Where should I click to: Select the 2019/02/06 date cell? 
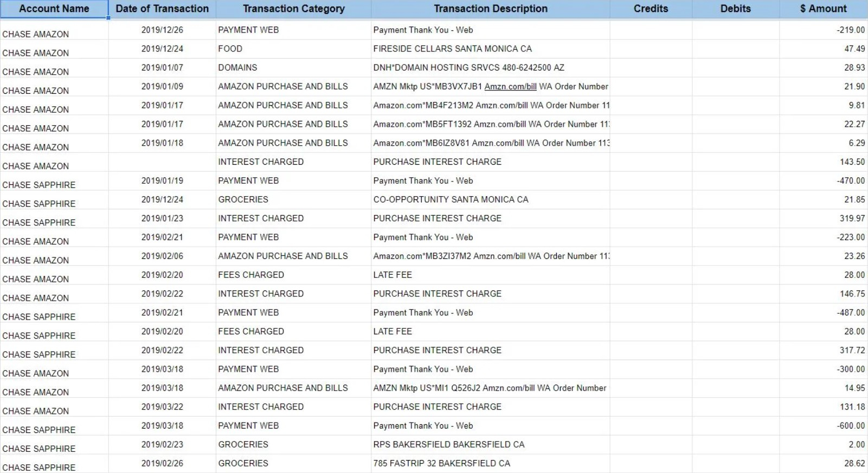coord(162,256)
